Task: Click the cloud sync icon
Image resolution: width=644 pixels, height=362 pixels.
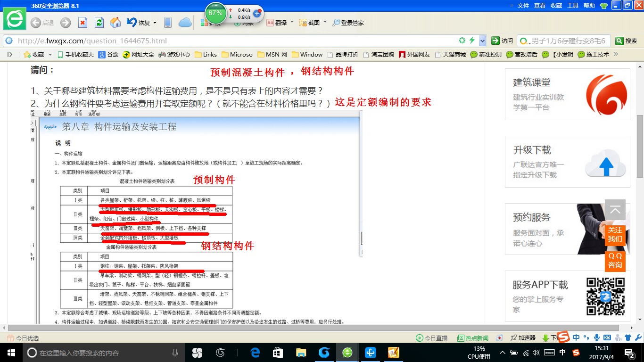Action: (x=185, y=23)
